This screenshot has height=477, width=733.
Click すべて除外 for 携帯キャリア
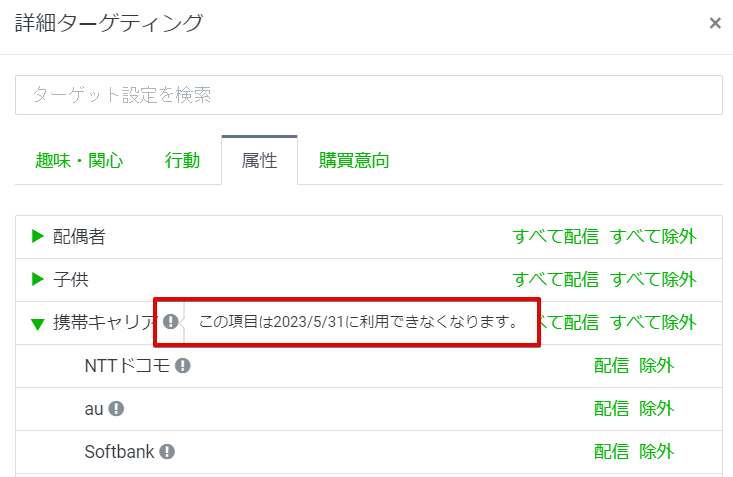tap(653, 323)
